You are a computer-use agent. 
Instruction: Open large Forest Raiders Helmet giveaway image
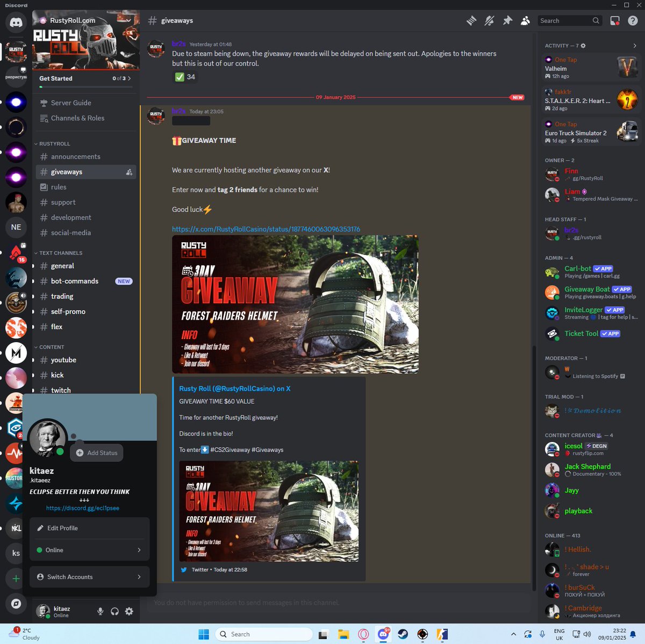[295, 304]
